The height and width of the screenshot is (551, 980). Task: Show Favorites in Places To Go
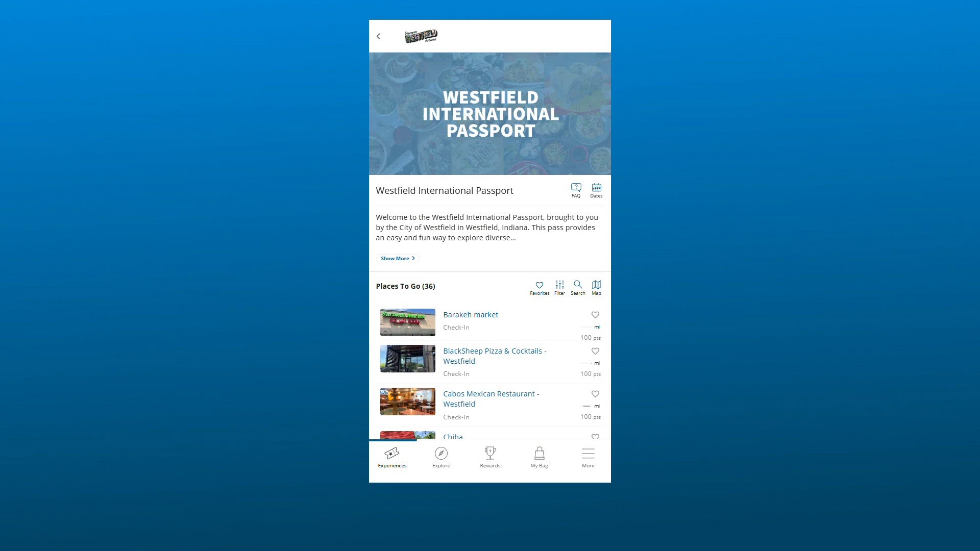540,288
